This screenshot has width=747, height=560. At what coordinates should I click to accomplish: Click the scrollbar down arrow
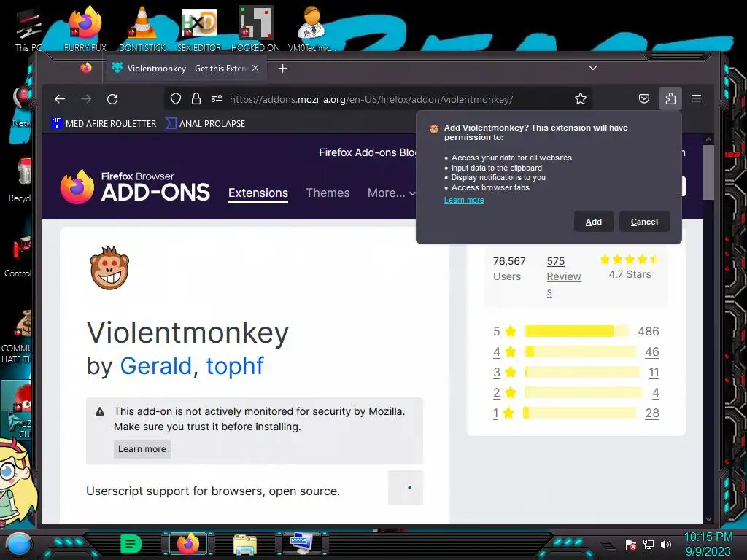708,519
